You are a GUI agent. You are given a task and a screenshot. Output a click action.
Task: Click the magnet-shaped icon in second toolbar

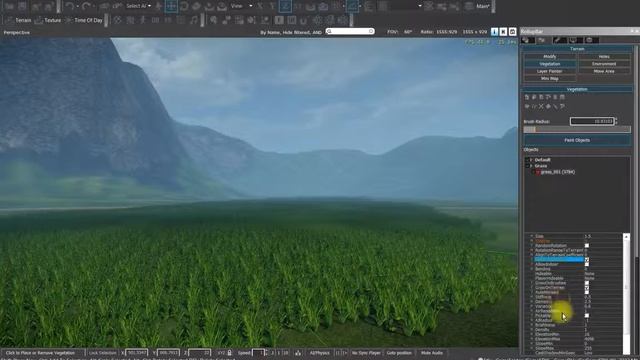(x=304, y=20)
